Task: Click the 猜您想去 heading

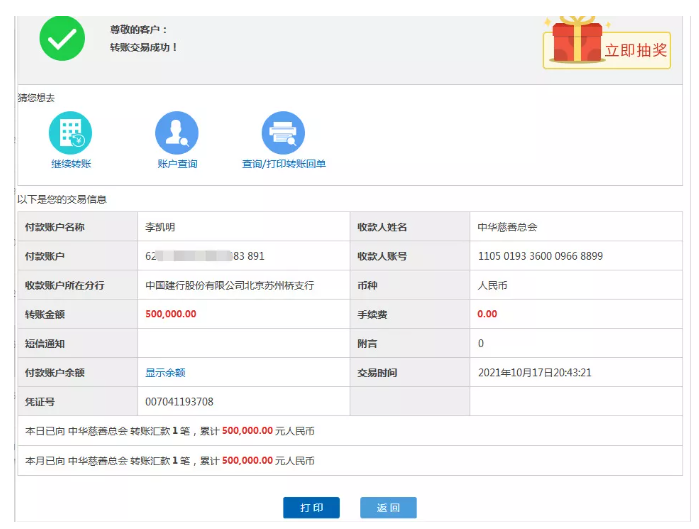Action: tap(36, 98)
